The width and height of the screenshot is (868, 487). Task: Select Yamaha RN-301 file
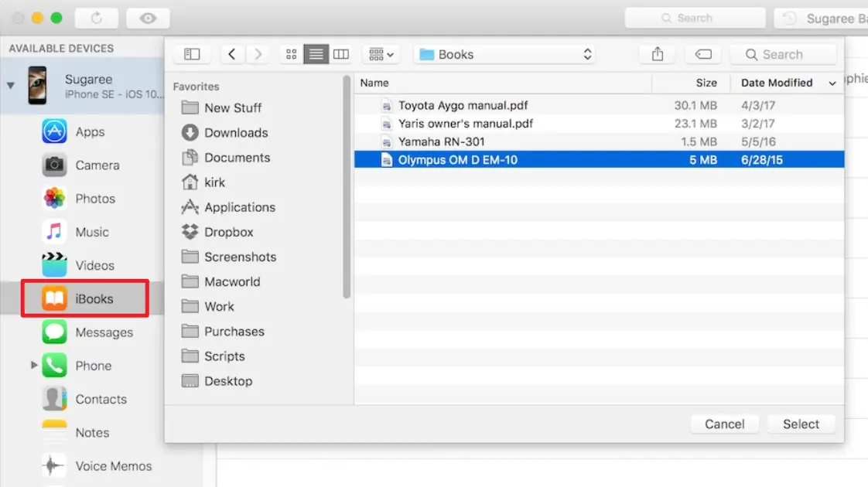[x=599, y=141]
